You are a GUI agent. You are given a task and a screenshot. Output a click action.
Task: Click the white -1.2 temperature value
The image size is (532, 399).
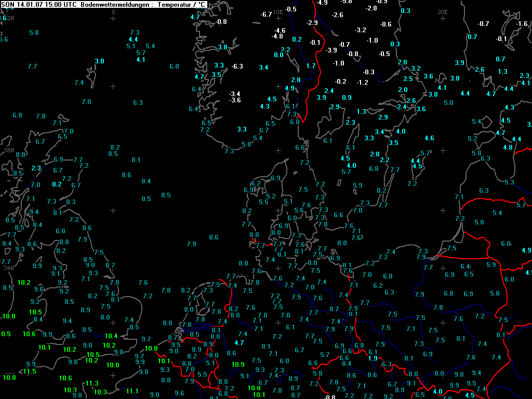363,83
